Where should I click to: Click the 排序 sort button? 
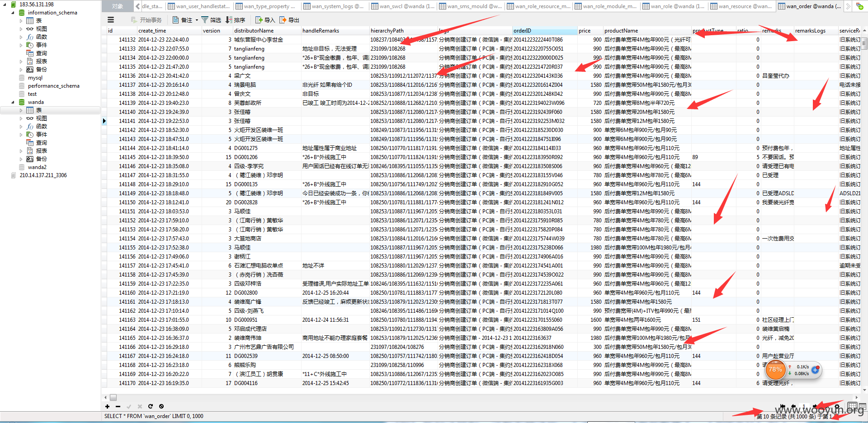click(x=236, y=20)
